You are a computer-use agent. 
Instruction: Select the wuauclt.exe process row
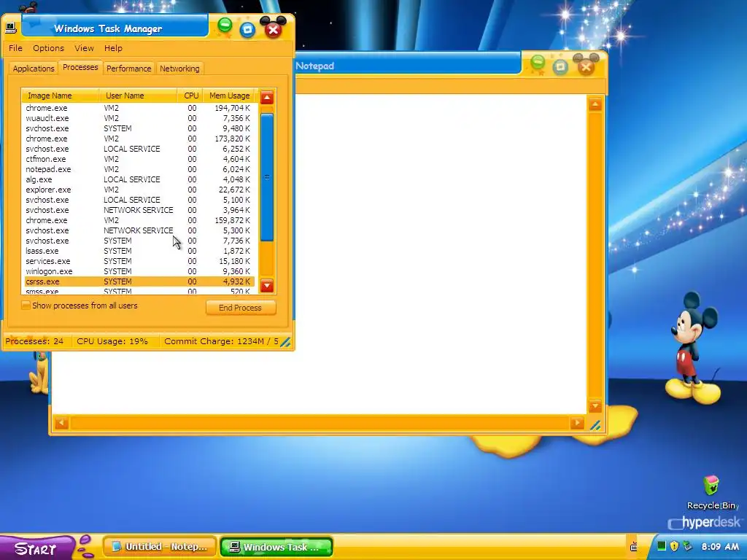139,118
